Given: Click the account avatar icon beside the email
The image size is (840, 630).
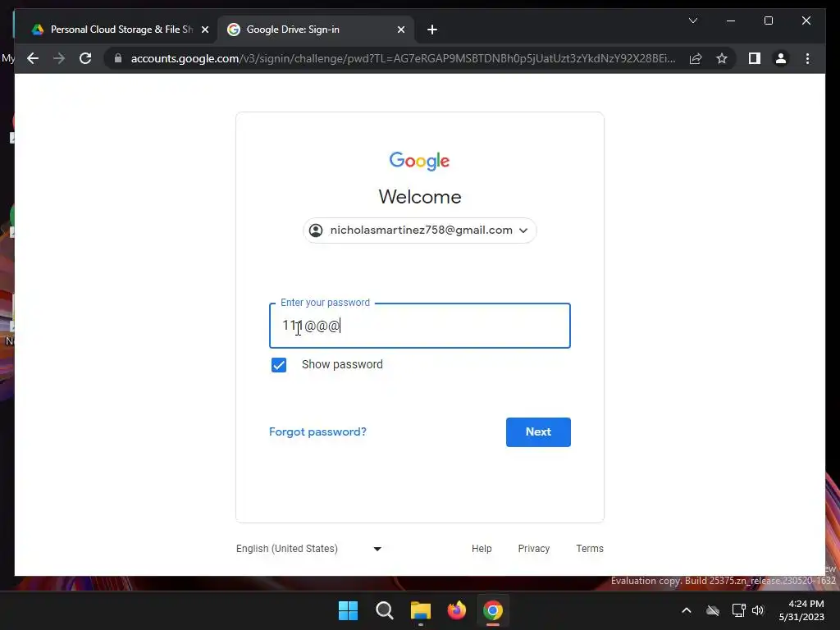Looking at the screenshot, I should pos(316,231).
